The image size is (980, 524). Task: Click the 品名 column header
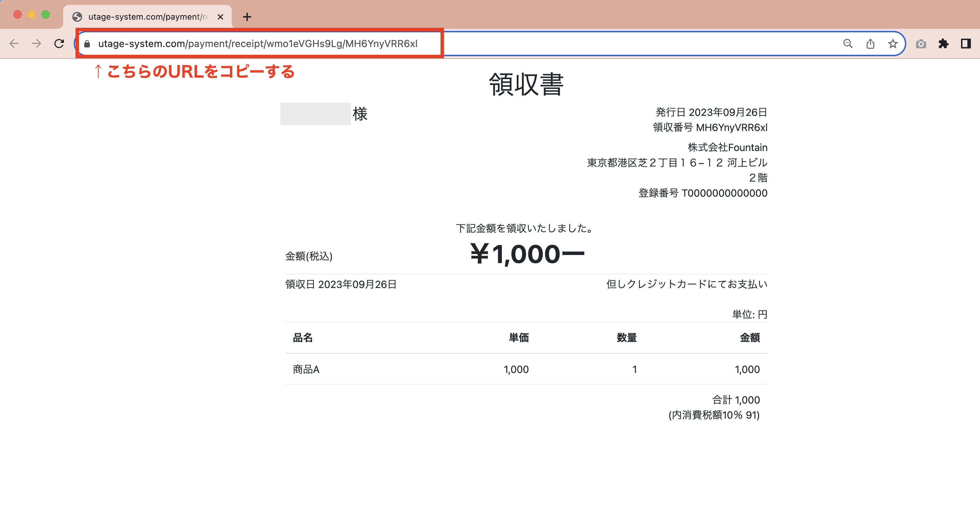click(303, 338)
